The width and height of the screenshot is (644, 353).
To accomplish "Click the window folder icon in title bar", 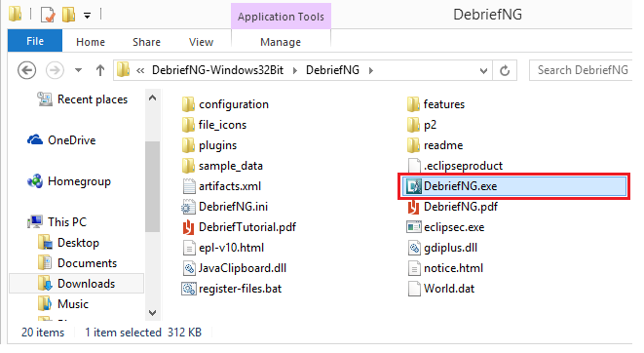I will point(16,14).
